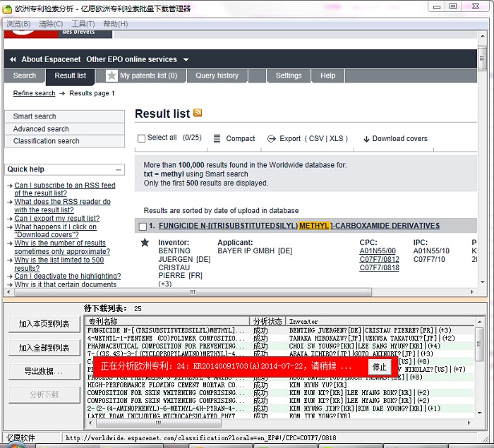
Task: Click the Export arrow icon
Action: [271, 139]
